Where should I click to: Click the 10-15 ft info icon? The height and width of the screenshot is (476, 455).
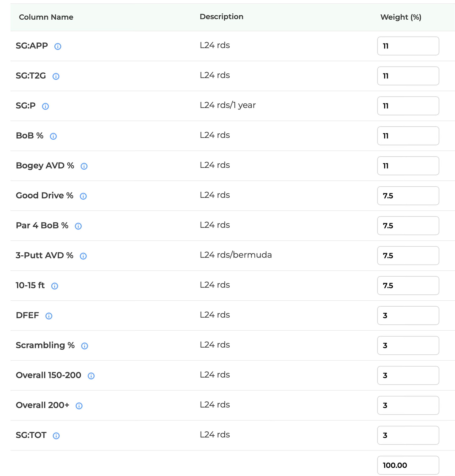pos(55,286)
